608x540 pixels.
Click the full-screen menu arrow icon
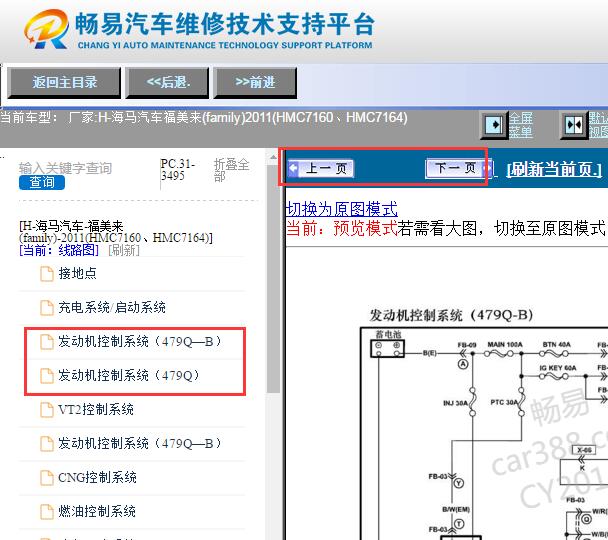(x=494, y=125)
